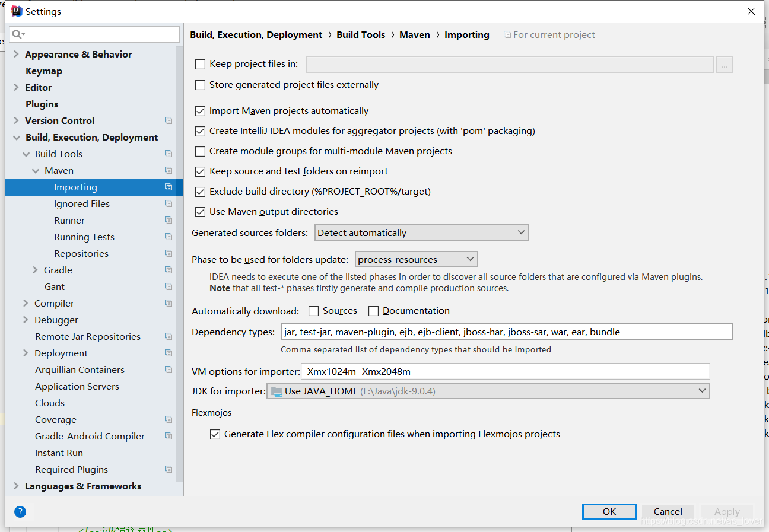
Task: Open the Phase for folders update dropdown
Action: [x=417, y=259]
